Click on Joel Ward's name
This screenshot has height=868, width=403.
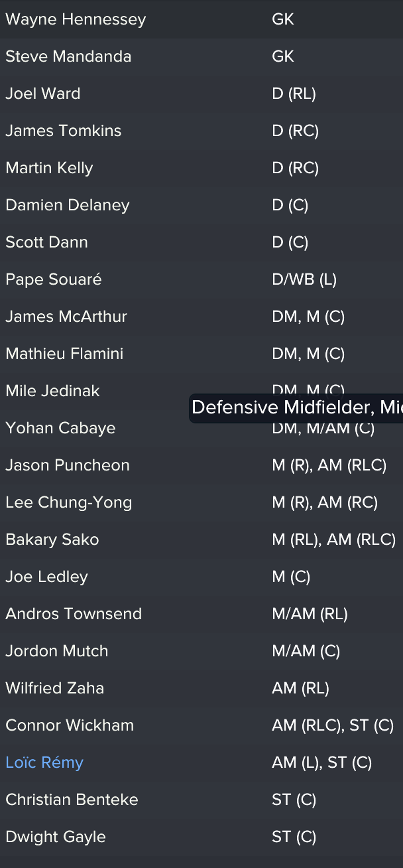coord(43,94)
